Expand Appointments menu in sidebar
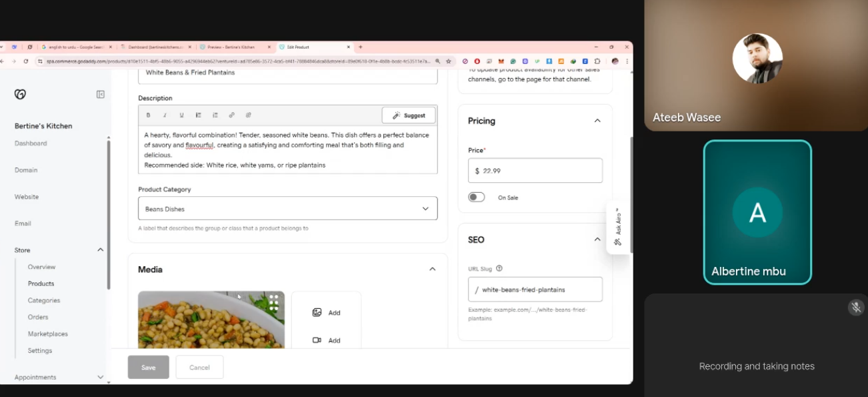 coord(101,377)
